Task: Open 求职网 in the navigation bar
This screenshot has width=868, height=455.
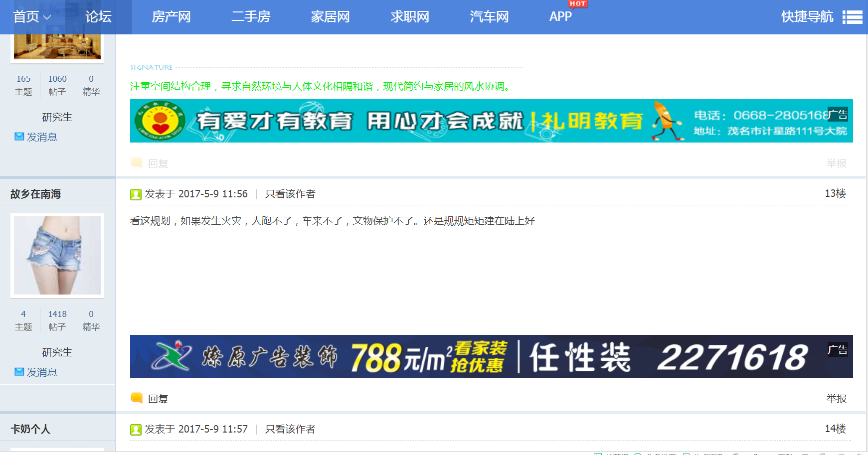Action: click(410, 17)
